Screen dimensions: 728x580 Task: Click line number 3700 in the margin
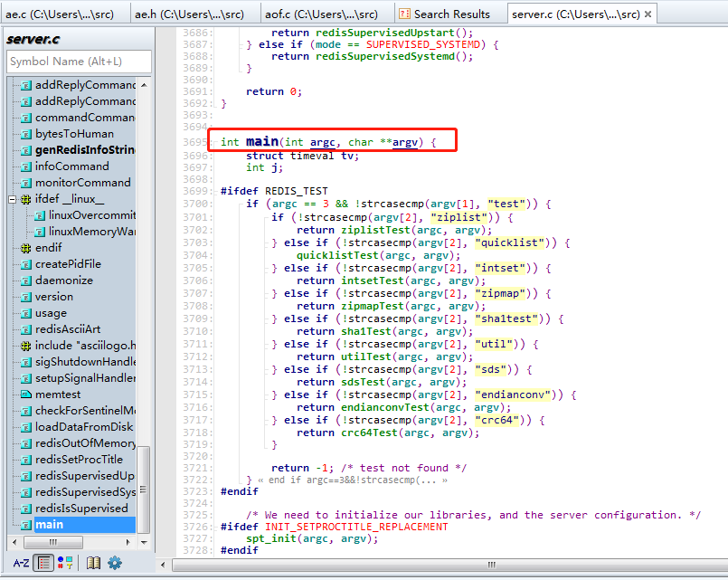pyautogui.click(x=195, y=204)
